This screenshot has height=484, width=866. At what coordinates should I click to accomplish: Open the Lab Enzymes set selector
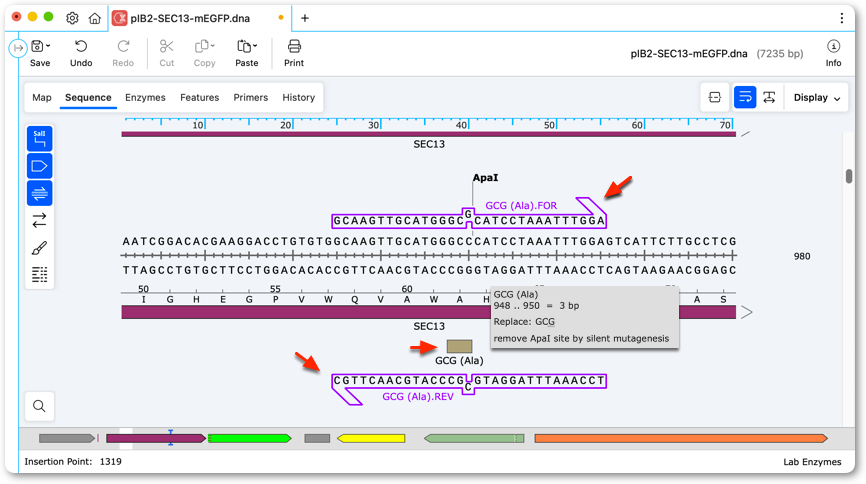coord(812,462)
